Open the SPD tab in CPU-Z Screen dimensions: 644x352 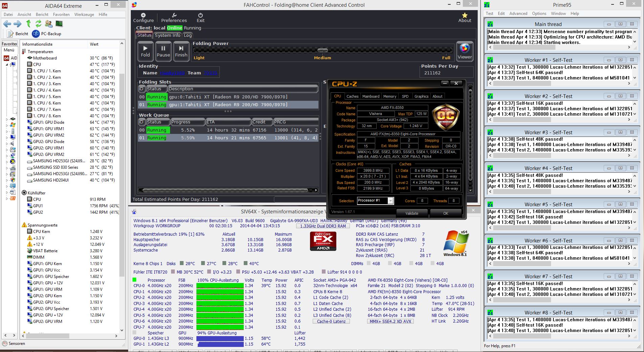(x=405, y=96)
